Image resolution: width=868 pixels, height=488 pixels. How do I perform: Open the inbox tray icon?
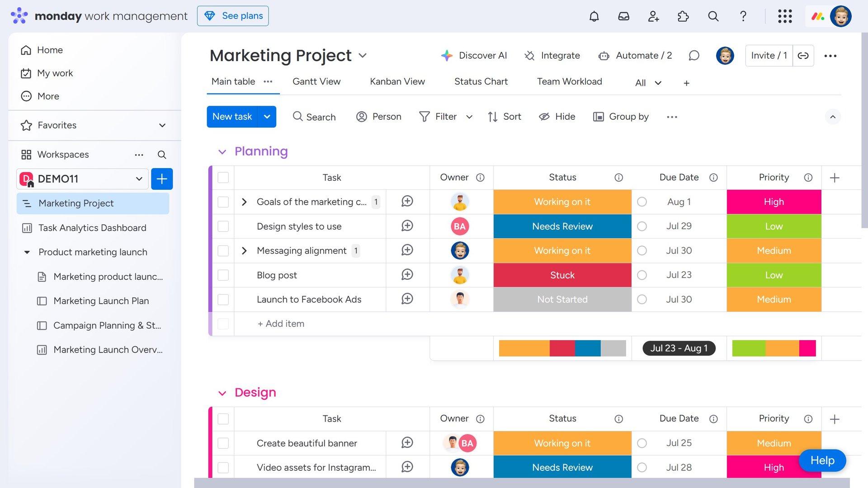(x=624, y=16)
